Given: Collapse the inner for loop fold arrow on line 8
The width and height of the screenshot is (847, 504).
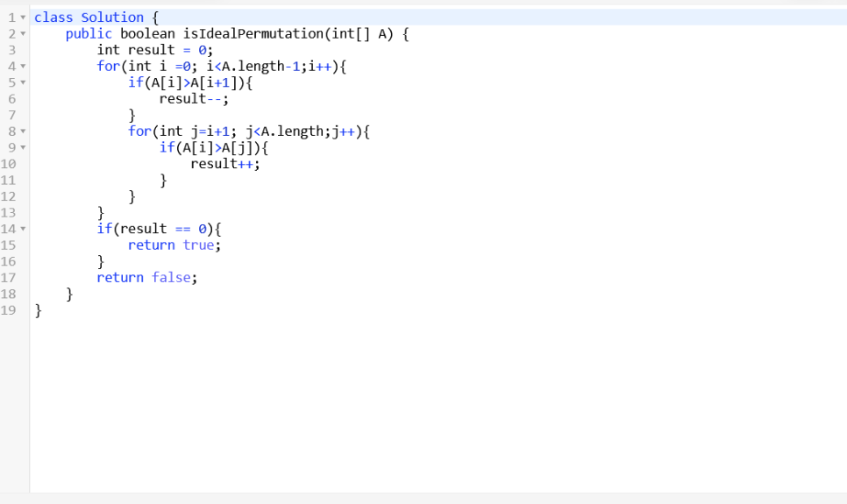Looking at the screenshot, I should (x=23, y=131).
